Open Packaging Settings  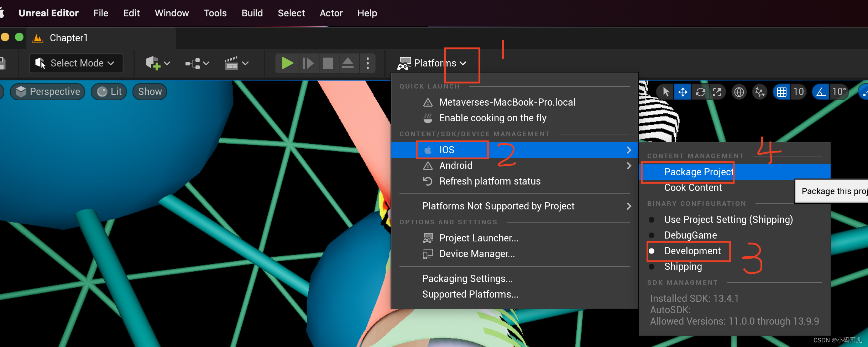(x=514, y=279)
